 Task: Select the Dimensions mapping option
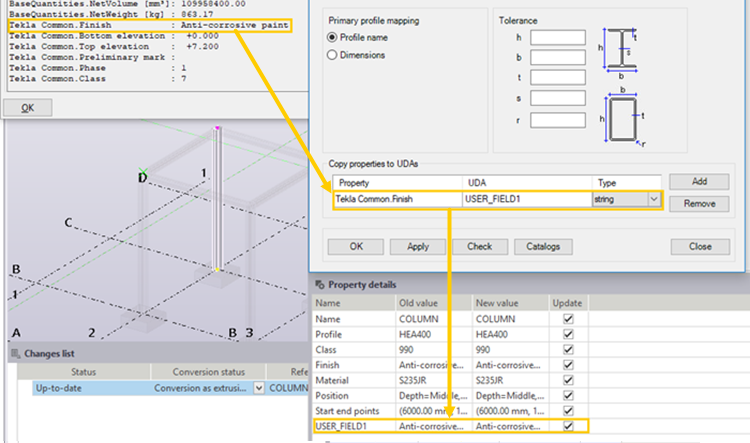334,56
